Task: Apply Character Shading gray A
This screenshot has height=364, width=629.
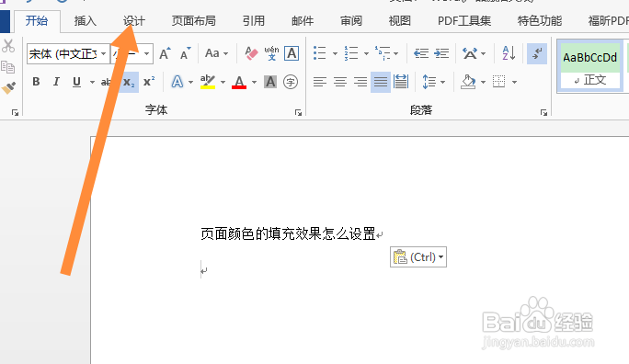Action: point(270,82)
